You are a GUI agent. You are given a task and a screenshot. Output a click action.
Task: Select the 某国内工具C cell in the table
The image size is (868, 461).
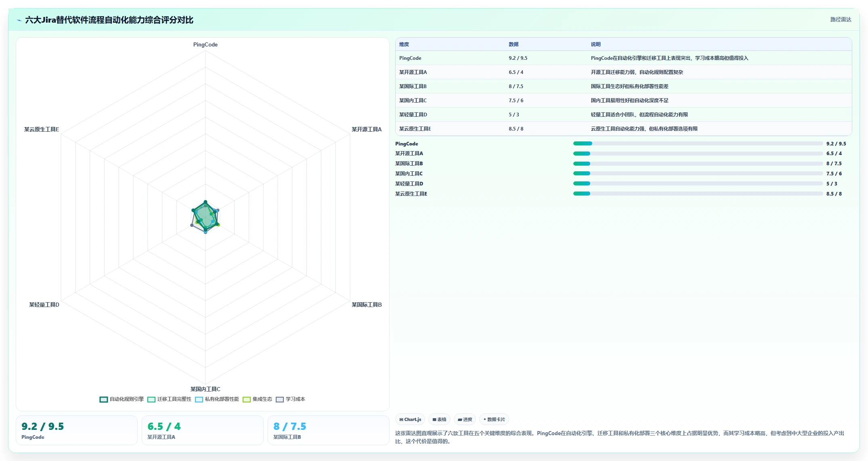tap(413, 101)
